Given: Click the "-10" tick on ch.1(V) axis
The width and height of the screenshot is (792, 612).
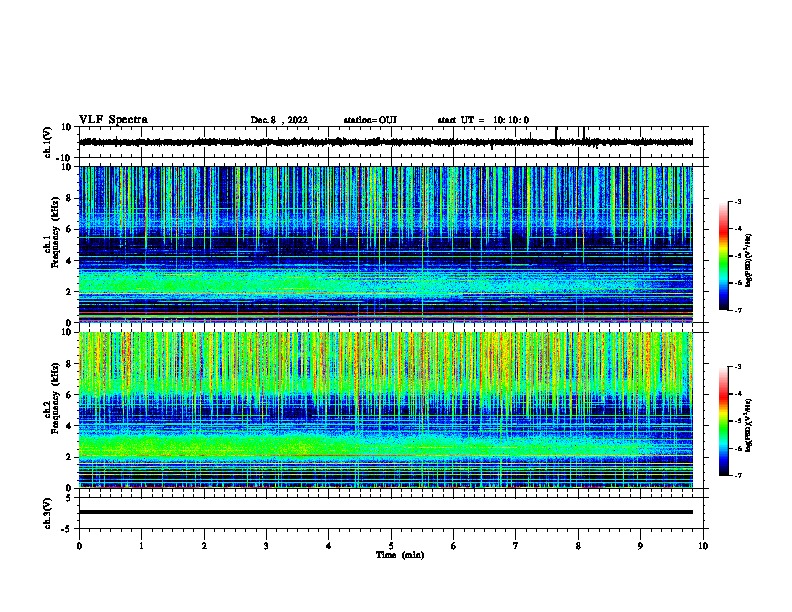Looking at the screenshot, I should point(65,158).
